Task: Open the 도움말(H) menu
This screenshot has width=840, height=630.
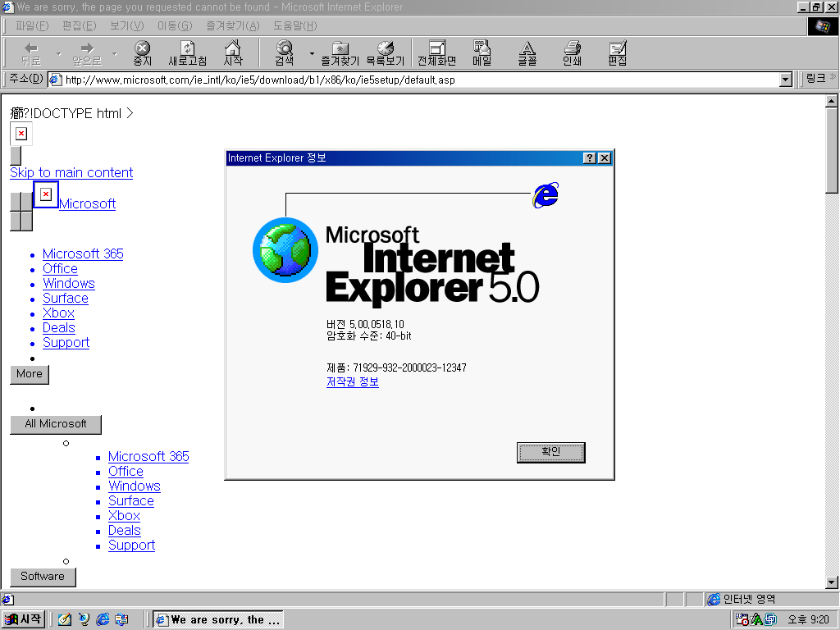Action: click(294, 25)
